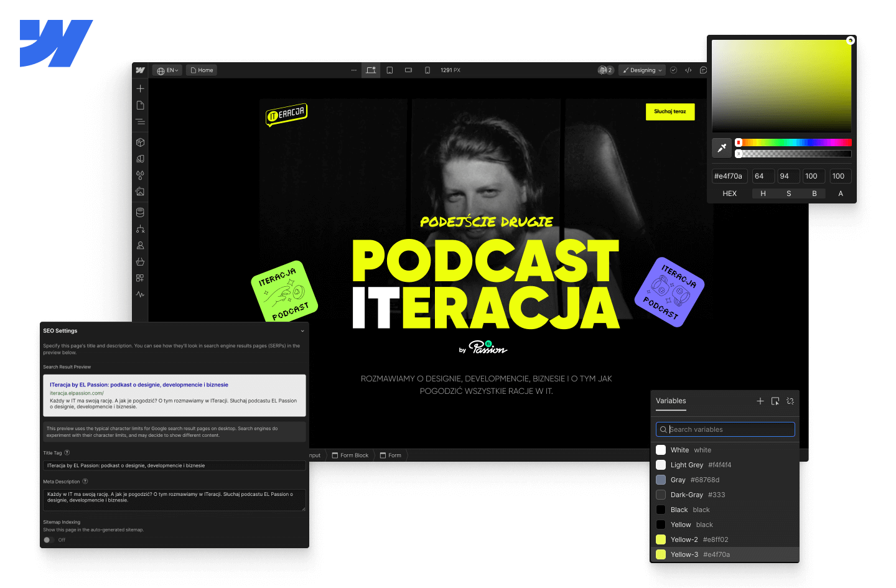Viewport: 896px width, 588px height.
Task: Click the saturation value field showing 94
Action: pyautogui.click(x=789, y=176)
